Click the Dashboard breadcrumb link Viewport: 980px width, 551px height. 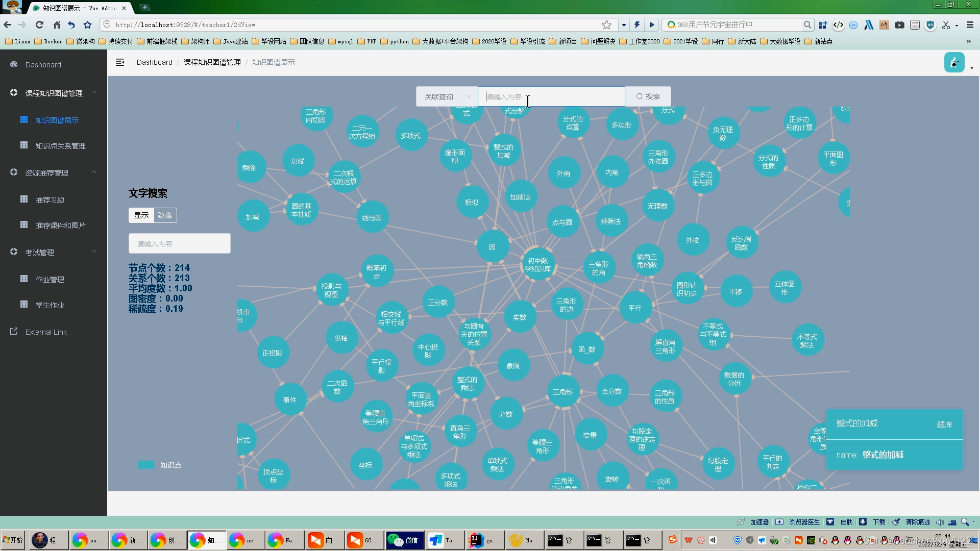point(154,62)
